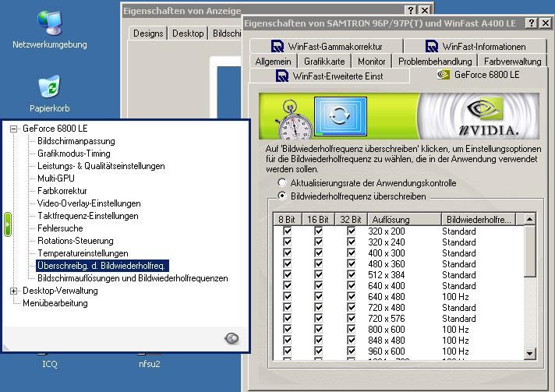
Task: Select the 720 x 480 resolution row
Action: (x=398, y=308)
